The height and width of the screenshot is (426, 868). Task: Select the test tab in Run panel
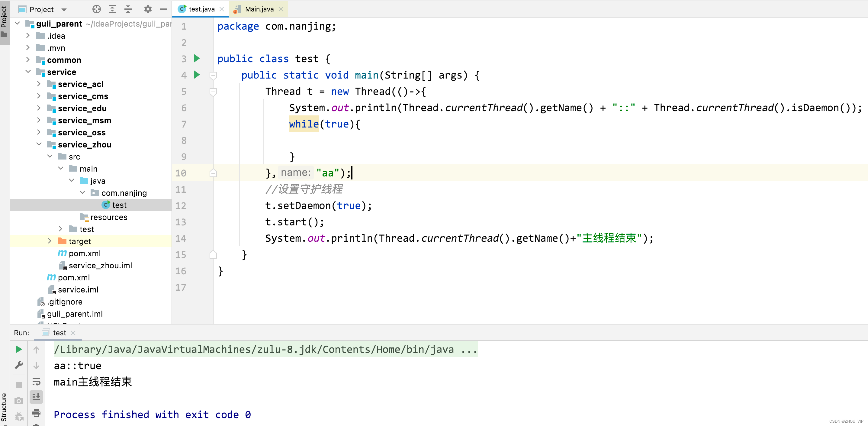tap(59, 333)
